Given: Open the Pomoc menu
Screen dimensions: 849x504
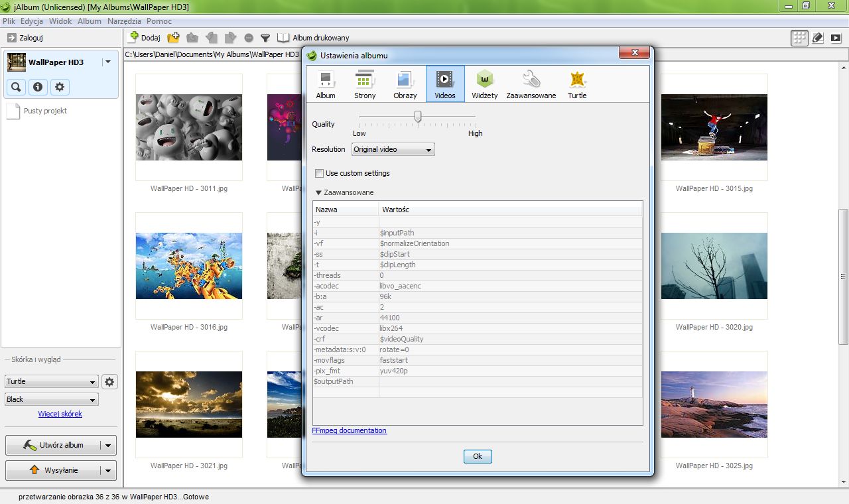Looking at the screenshot, I should coord(159,21).
